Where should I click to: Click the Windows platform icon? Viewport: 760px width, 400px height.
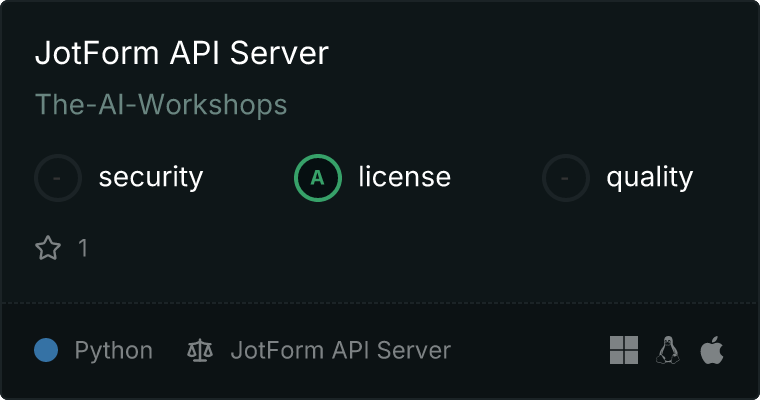(x=624, y=350)
